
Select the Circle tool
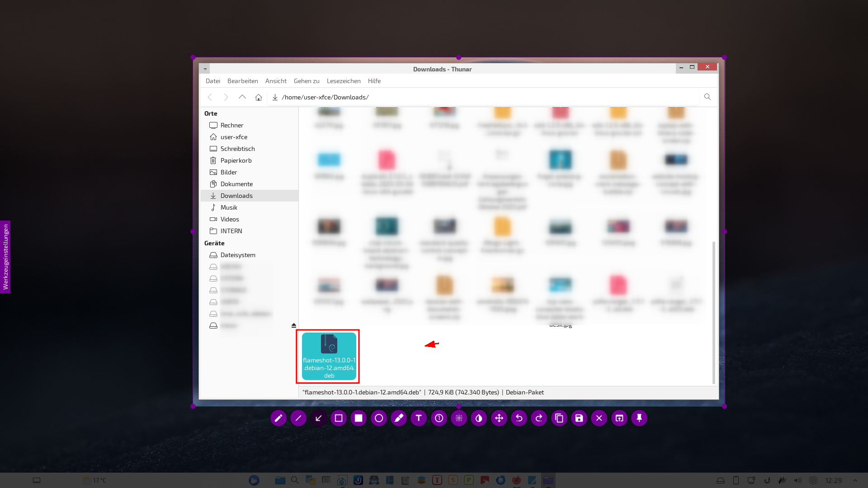point(379,418)
